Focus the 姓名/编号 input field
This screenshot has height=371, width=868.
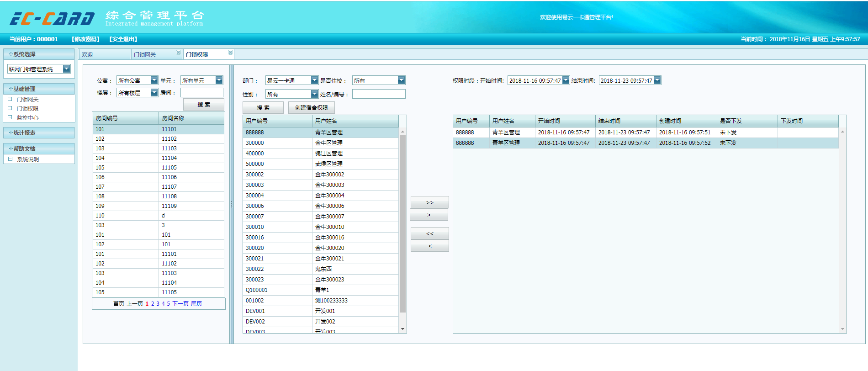379,94
